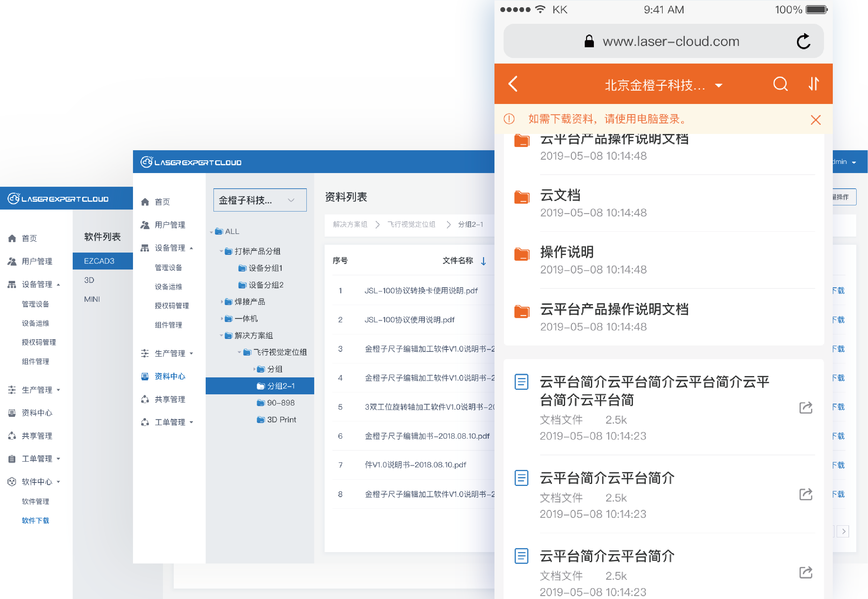Tap the mobile browser reload icon
The height and width of the screenshot is (599, 868).
803,42
